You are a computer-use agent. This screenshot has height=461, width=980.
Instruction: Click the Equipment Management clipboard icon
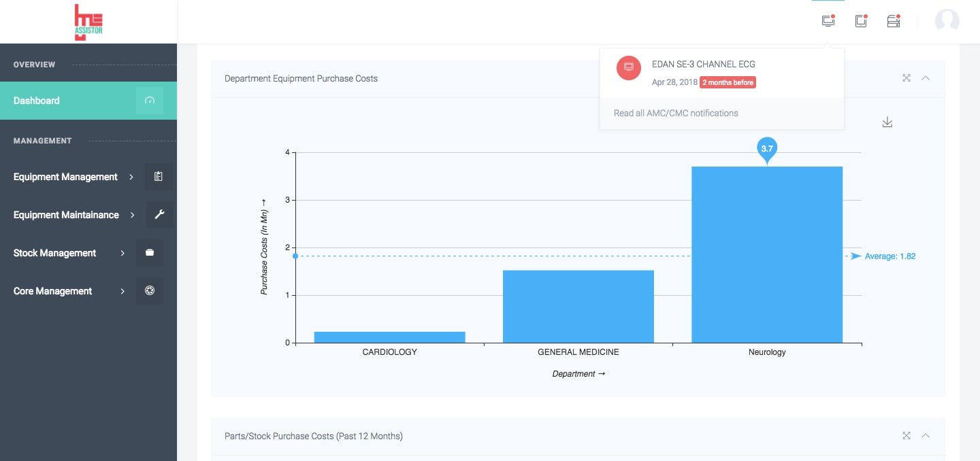(159, 177)
